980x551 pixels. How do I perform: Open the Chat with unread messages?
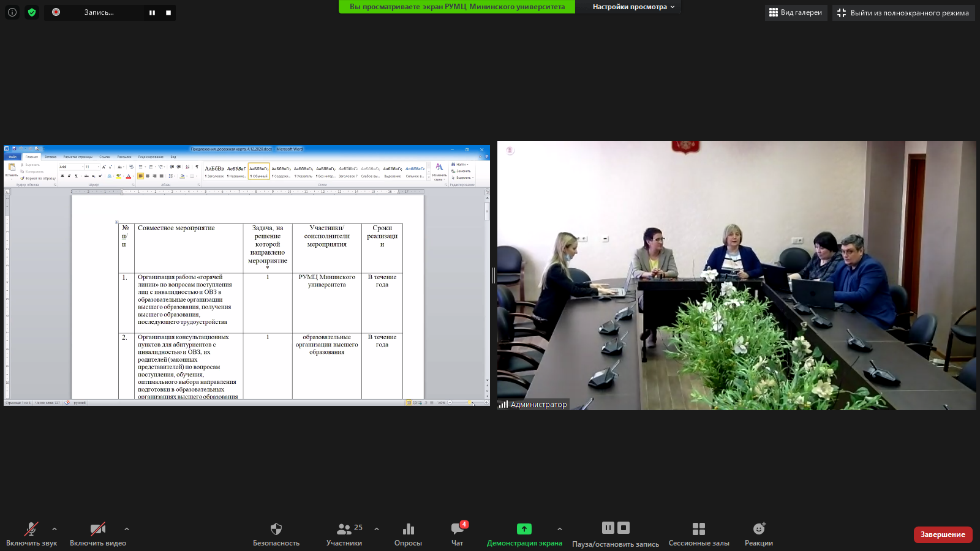[x=458, y=529]
